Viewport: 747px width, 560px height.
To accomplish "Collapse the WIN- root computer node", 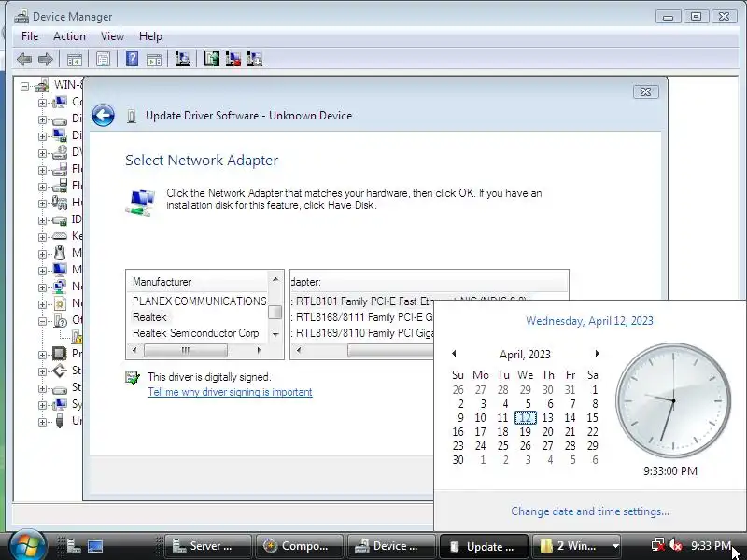I will click(x=25, y=86).
